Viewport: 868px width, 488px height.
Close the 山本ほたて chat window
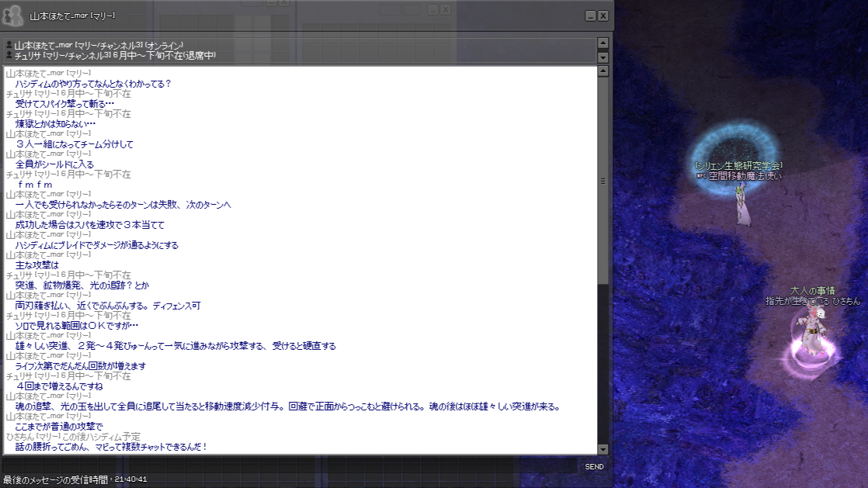click(x=603, y=16)
